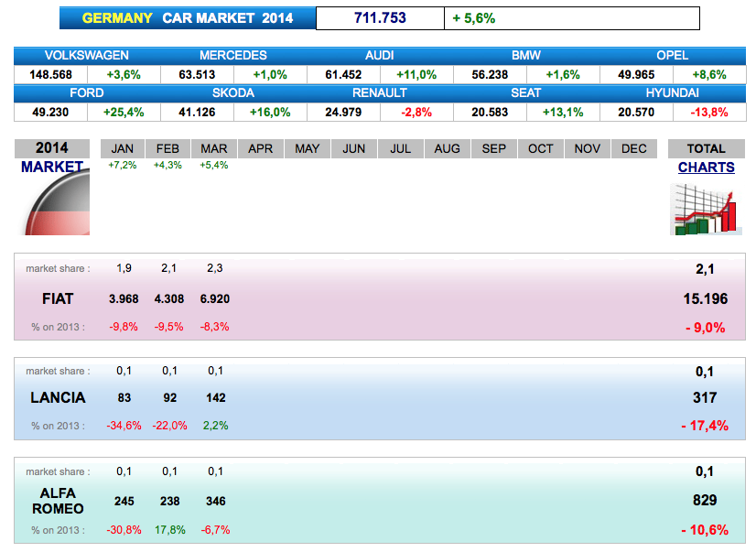Switch to the MAR month tab
This screenshot has height=552, width=756.
coord(214,148)
